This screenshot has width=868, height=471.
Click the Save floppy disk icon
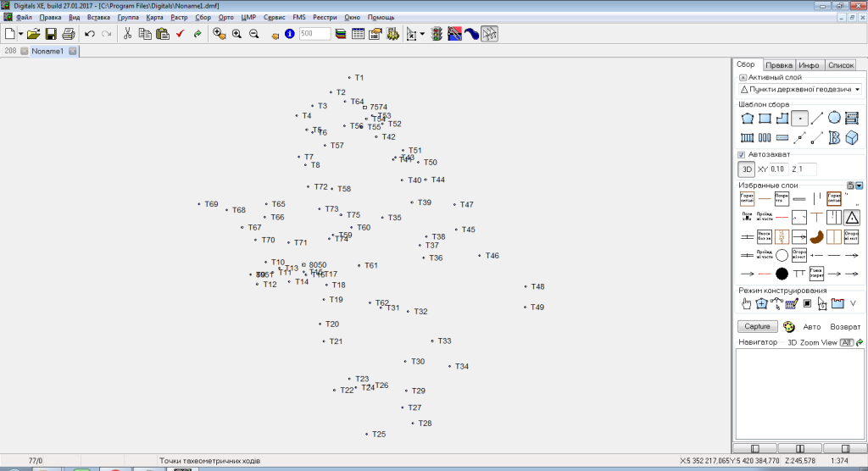point(51,34)
